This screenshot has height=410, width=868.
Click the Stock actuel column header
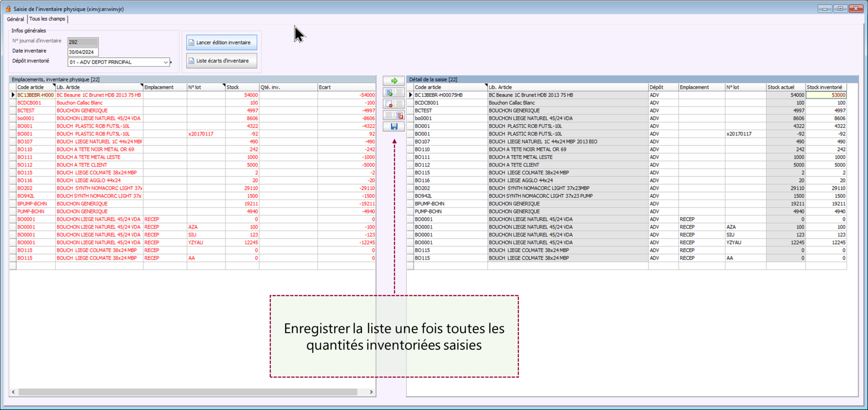(785, 87)
